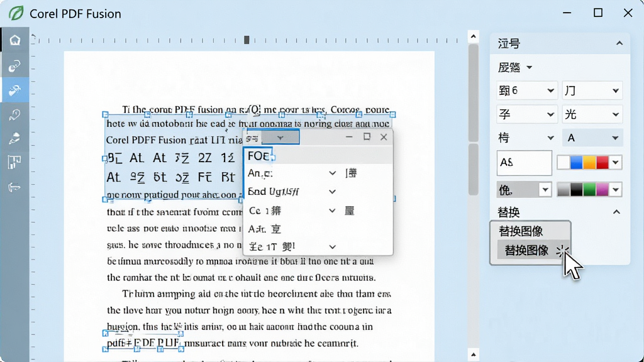Image resolution: width=644 pixels, height=362 pixels.
Task: Pick the white color swatch
Action: click(x=563, y=163)
